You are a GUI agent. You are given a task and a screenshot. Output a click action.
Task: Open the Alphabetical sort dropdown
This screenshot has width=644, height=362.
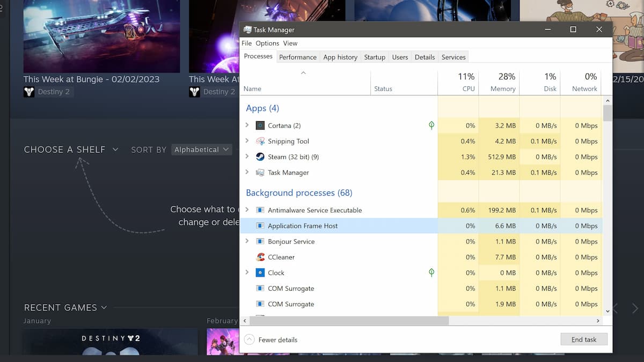click(201, 150)
